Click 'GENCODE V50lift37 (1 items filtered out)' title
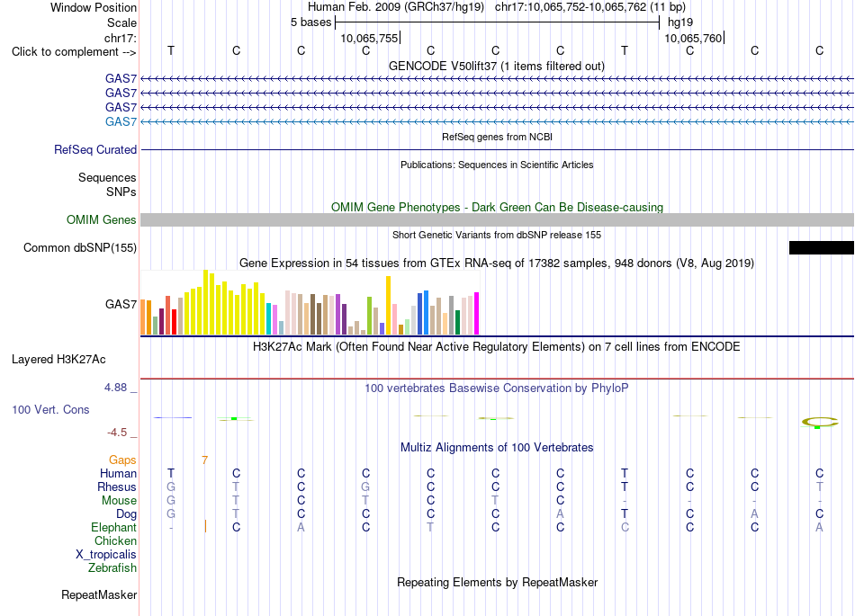855x616 pixels. pyautogui.click(x=497, y=66)
